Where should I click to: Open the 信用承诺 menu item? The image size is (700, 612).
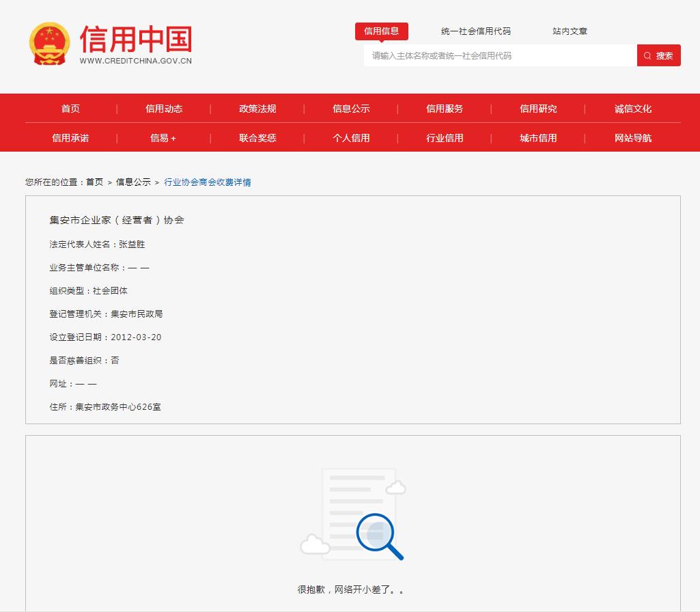pos(70,138)
